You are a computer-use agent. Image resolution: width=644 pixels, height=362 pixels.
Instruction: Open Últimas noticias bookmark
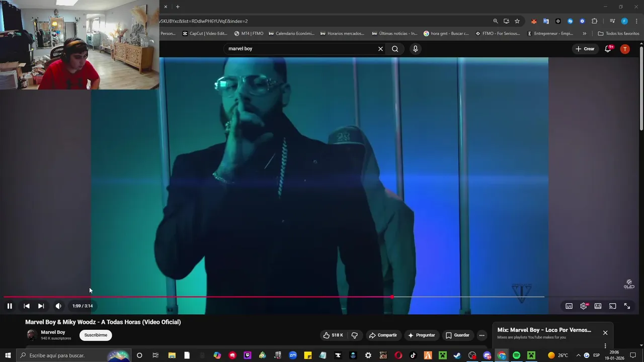click(x=394, y=34)
